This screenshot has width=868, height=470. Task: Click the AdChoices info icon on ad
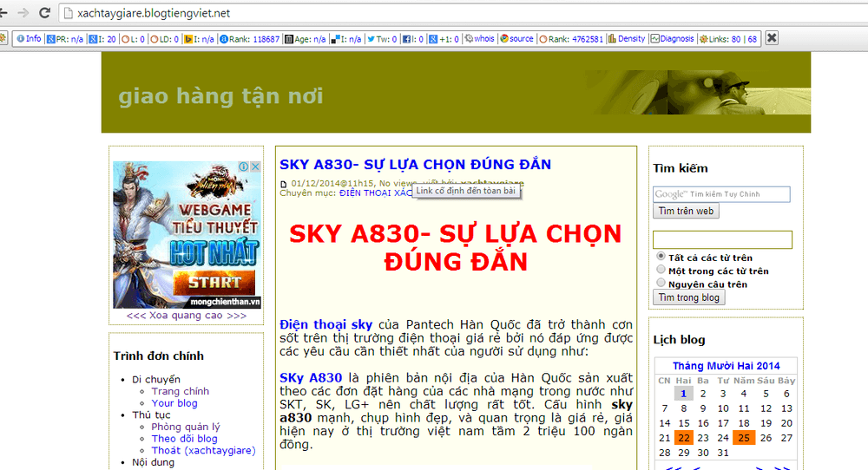244,166
